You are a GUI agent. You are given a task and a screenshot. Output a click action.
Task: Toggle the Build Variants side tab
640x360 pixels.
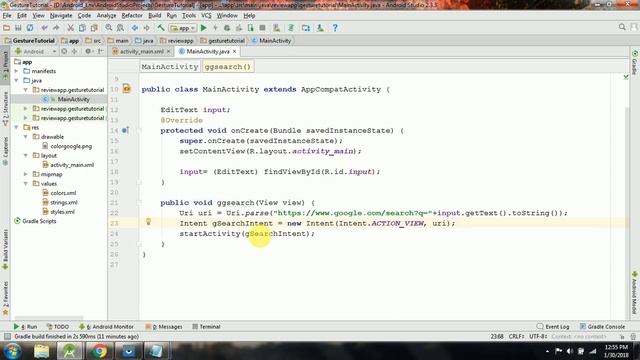click(x=5, y=249)
